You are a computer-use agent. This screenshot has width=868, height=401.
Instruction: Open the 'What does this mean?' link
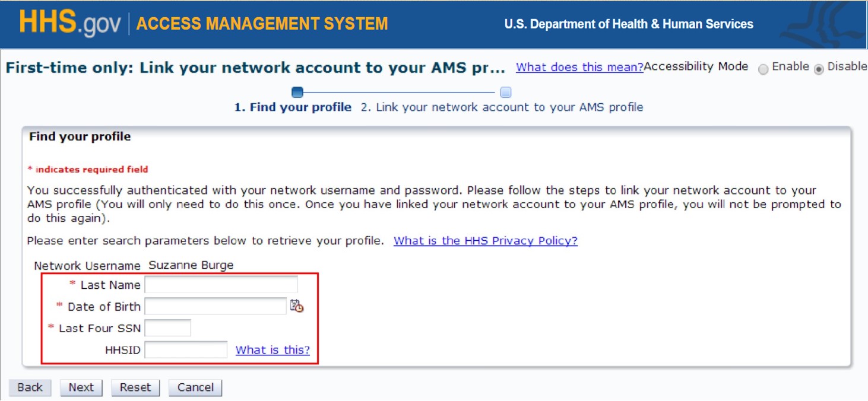(579, 67)
